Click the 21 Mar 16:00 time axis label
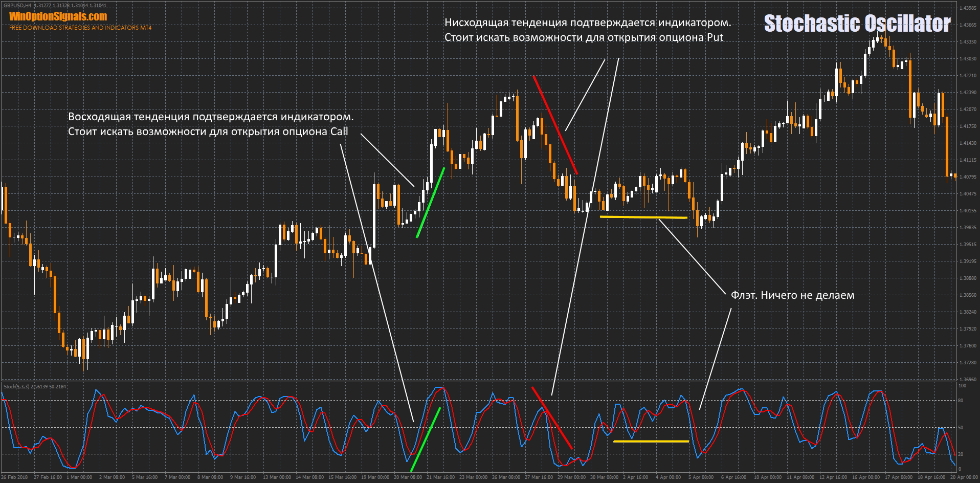The height and width of the screenshot is (483, 980). 440,477
